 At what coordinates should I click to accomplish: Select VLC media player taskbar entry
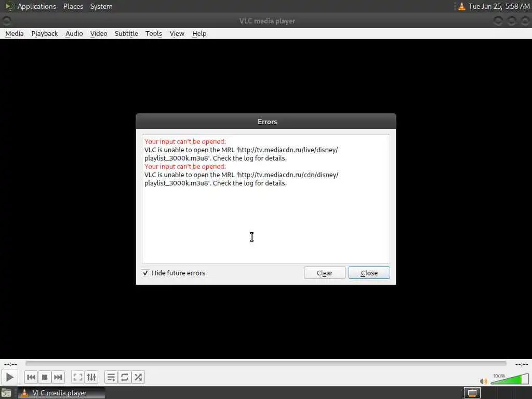tap(61, 393)
